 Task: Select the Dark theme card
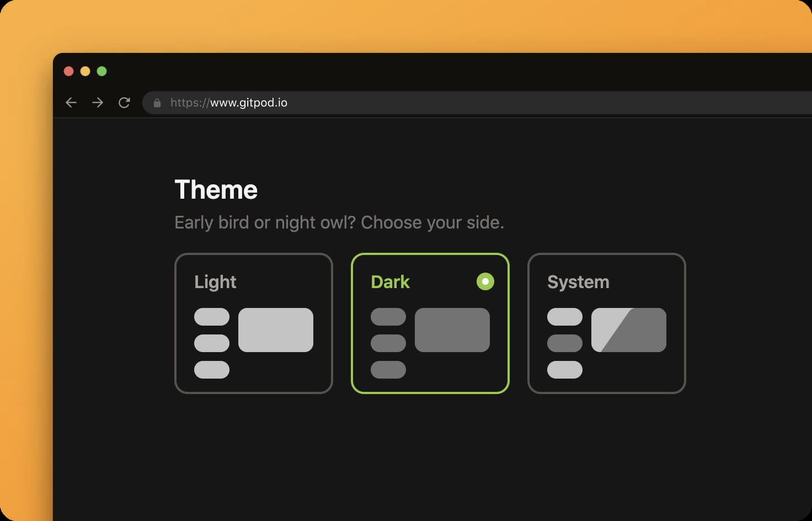pyautogui.click(x=430, y=323)
